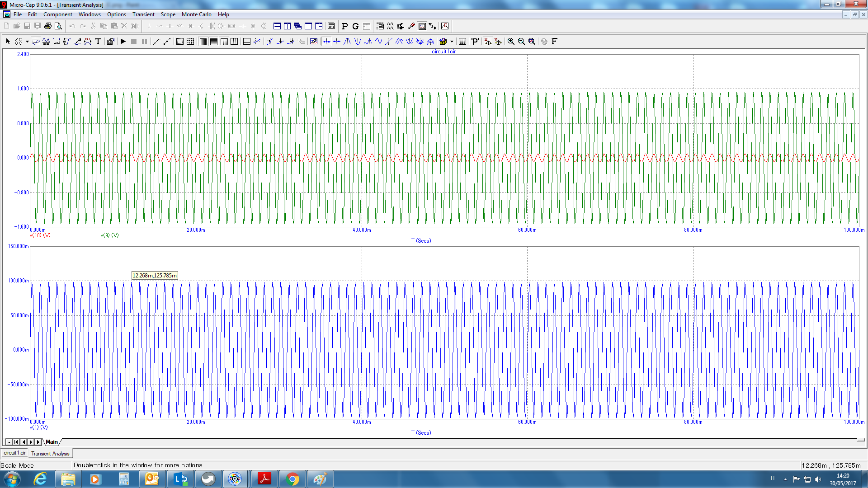This screenshot has height=488, width=868.
Task: Click the v(10) (V) waveform label
Action: point(40,235)
